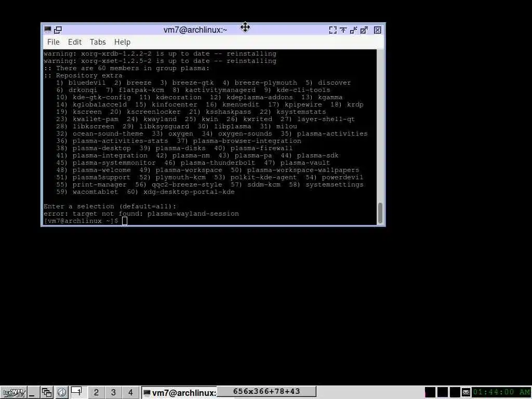
Task: Click package name 'plasma-browser-integration'
Action: pos(247,141)
